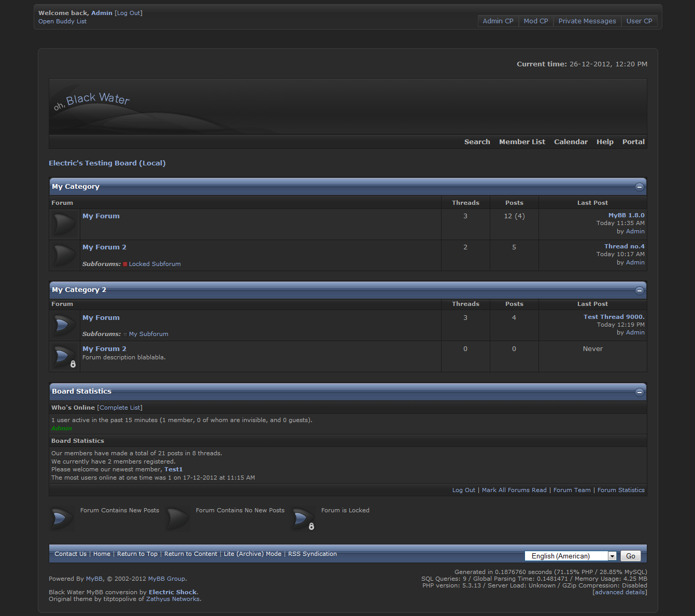Click Mark All Forums Read link
695x616 pixels.
pos(514,490)
